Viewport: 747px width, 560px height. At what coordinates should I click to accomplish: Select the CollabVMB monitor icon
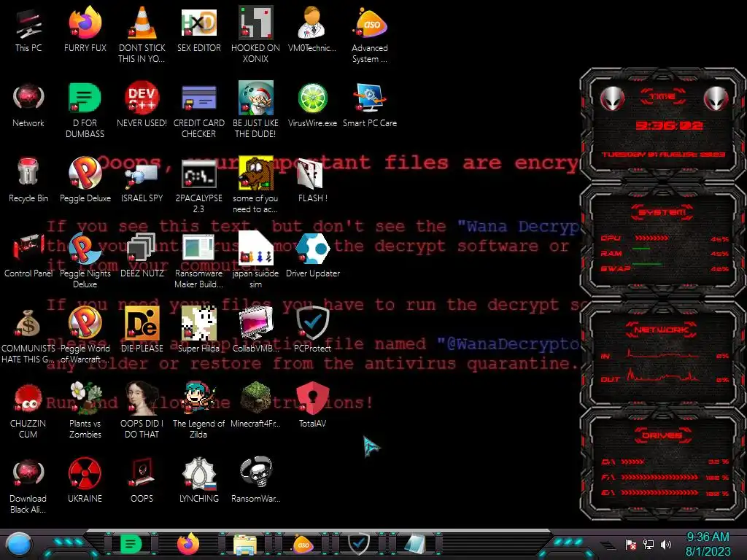point(255,330)
